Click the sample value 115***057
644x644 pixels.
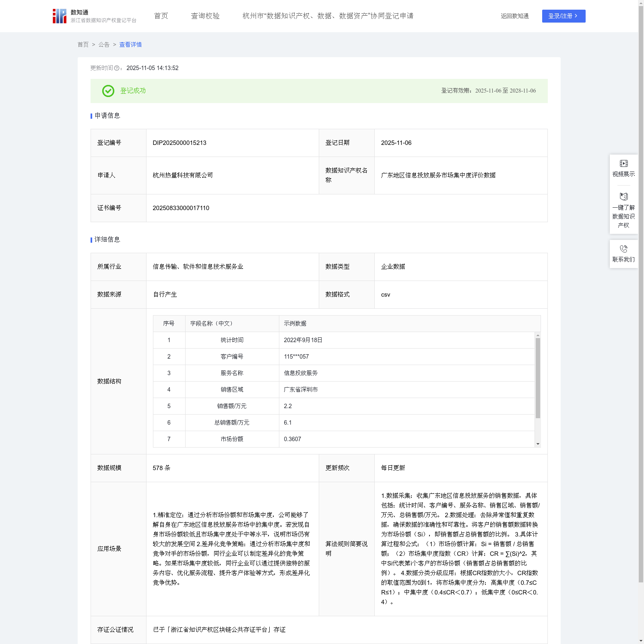[x=296, y=357]
